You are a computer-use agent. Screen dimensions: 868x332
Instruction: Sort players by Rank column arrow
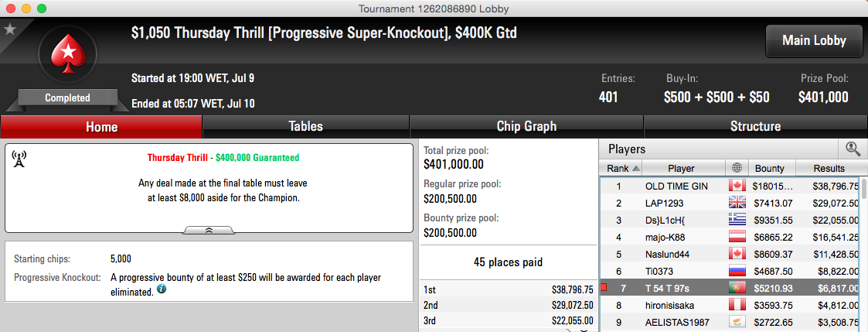(x=635, y=169)
